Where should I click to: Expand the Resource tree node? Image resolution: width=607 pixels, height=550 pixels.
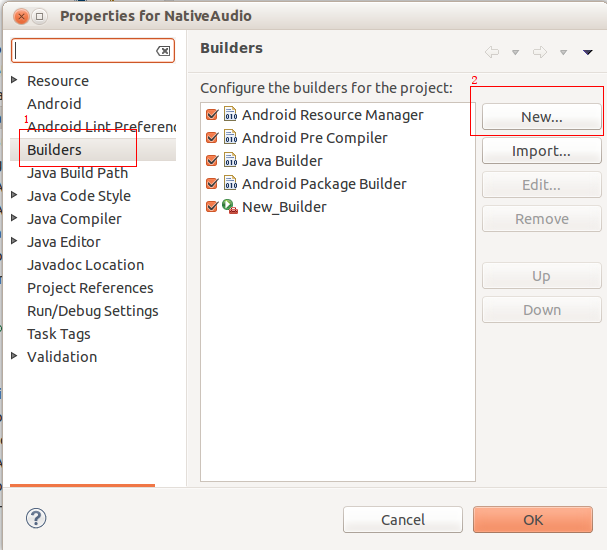click(14, 80)
